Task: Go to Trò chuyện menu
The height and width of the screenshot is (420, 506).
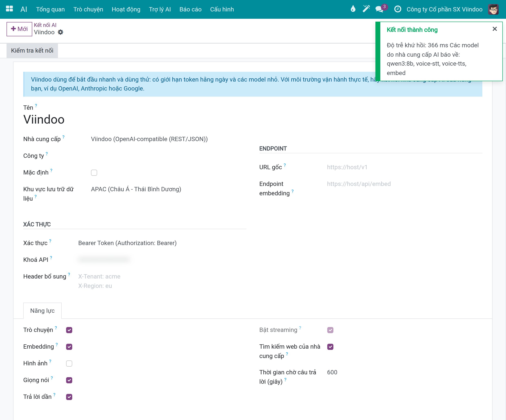Action: pyautogui.click(x=88, y=9)
